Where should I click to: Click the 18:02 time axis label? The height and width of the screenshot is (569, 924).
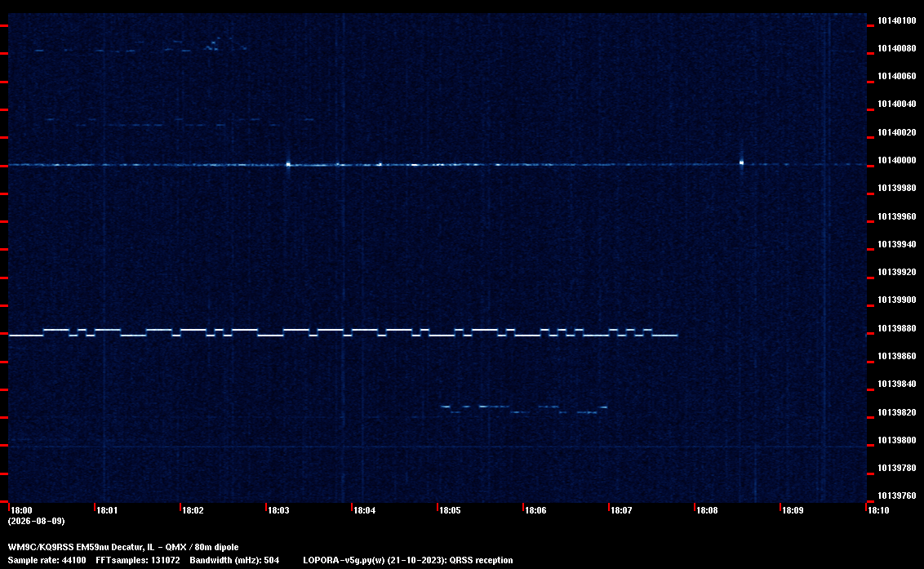coord(193,510)
